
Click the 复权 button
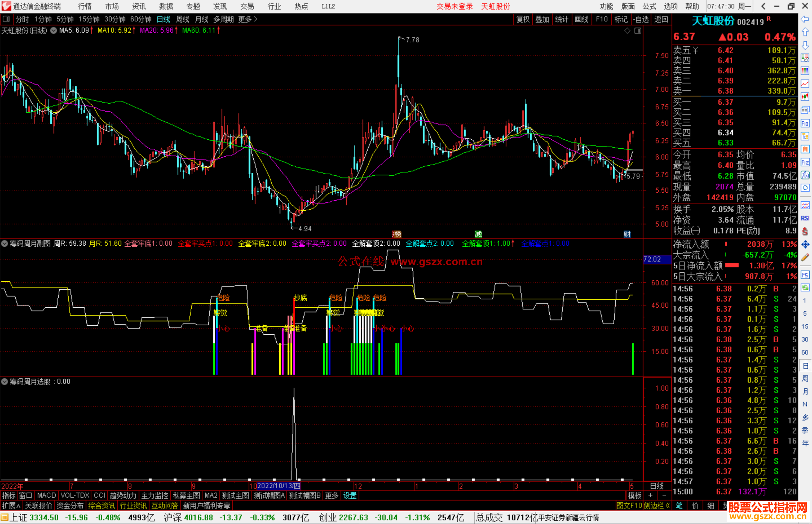(523, 19)
